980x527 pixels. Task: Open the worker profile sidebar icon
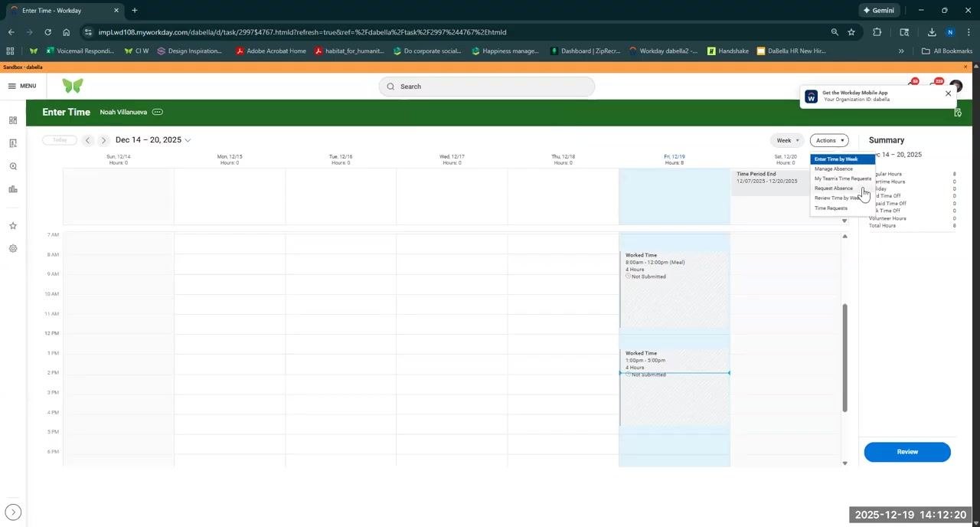[13, 143]
